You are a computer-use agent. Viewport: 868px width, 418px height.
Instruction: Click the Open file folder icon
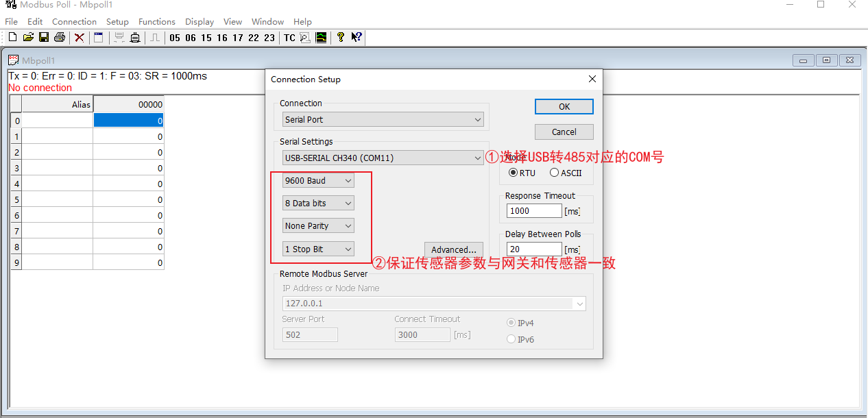28,38
